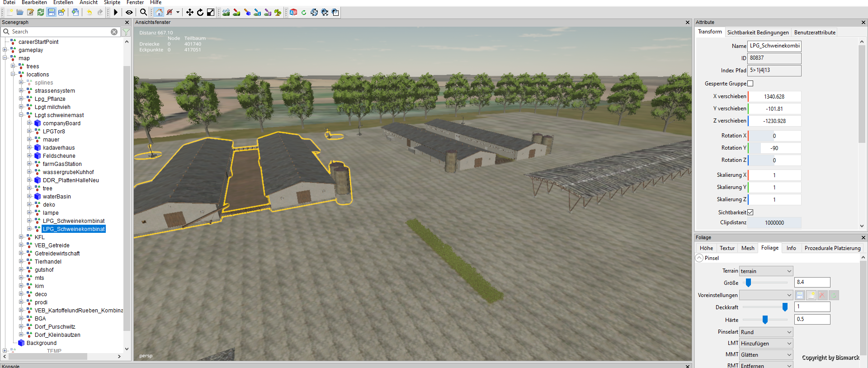
Task: Open the Terrain dropdown in Foliage panel
Action: (x=766, y=271)
